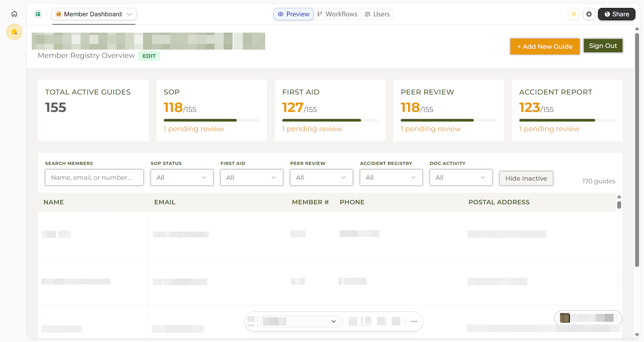Click the NAME column header
644x342 pixels.
coord(54,202)
